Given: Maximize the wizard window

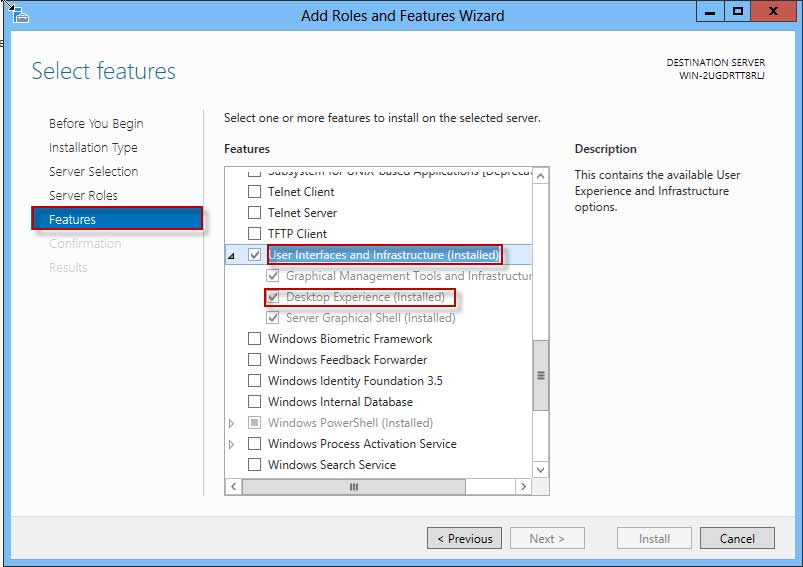Looking at the screenshot, I should pyautogui.click(x=737, y=11).
